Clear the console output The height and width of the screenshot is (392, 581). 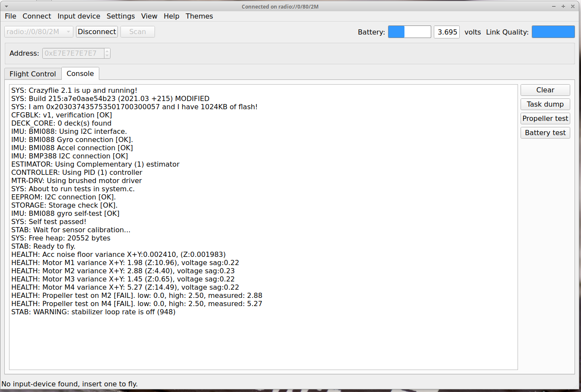coord(545,90)
